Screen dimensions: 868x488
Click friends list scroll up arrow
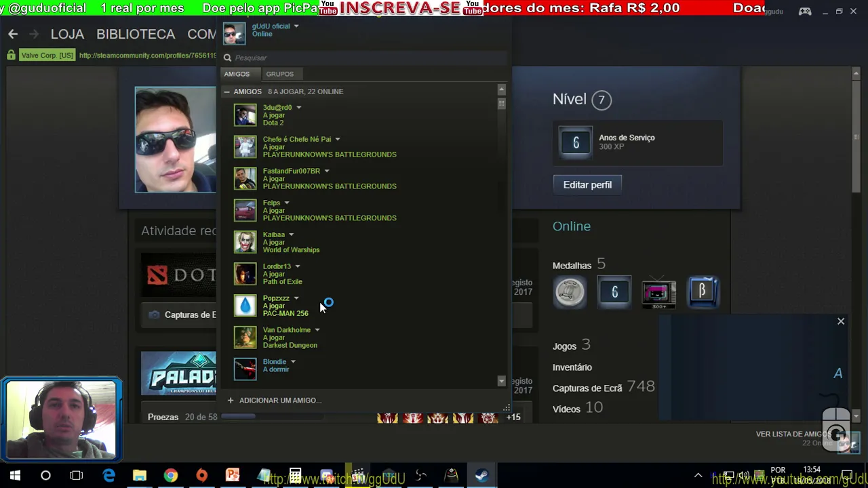tap(501, 89)
